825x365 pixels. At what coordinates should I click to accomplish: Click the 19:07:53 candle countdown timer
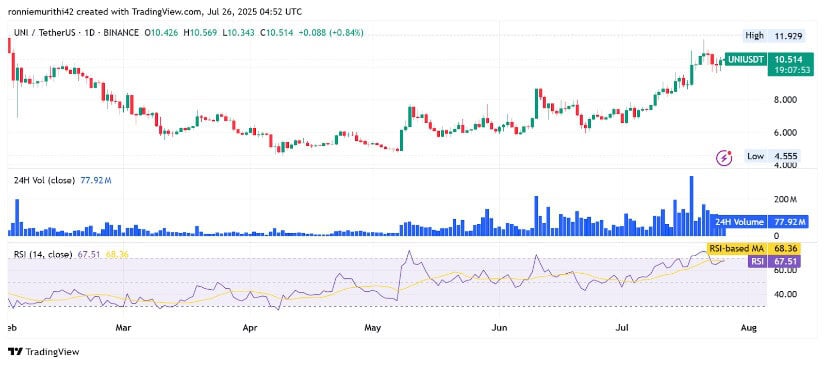(x=788, y=69)
